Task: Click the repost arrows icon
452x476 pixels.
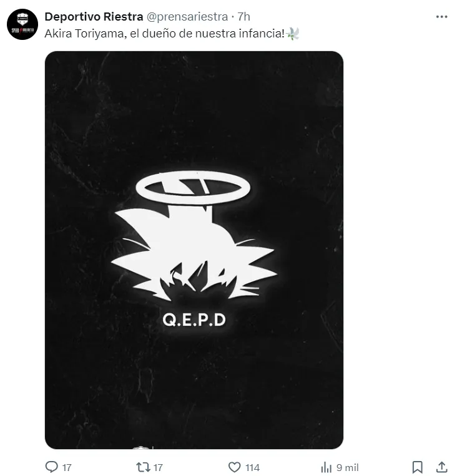Action: [143, 467]
